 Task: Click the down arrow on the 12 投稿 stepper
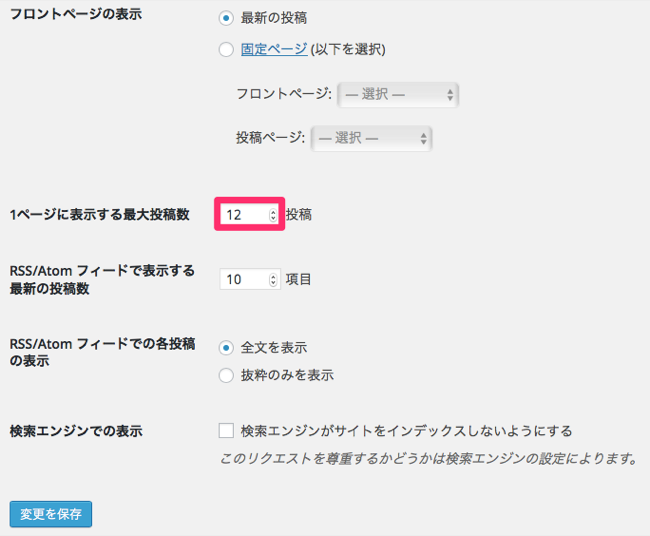pyautogui.click(x=273, y=219)
